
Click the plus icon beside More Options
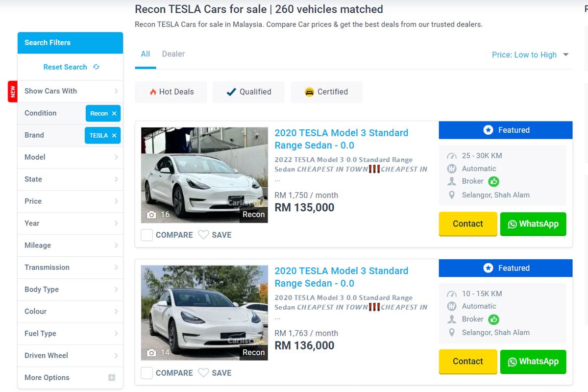[x=112, y=378]
